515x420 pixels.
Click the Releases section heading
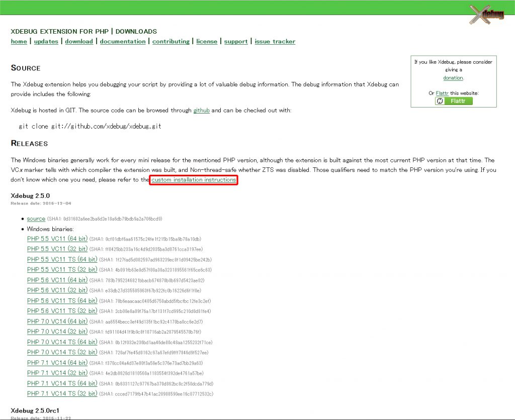coord(29,143)
